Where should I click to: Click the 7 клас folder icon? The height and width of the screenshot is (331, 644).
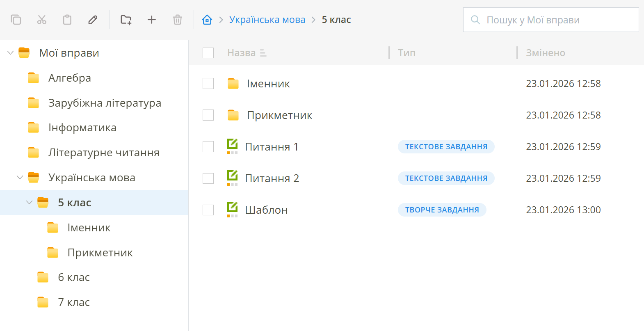(43, 302)
